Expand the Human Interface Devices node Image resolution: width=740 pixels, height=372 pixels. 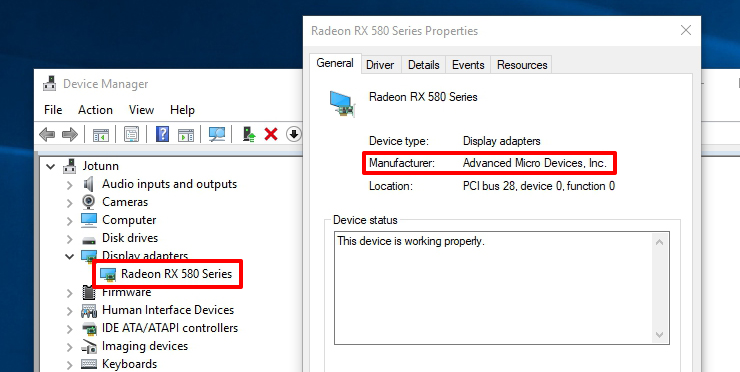click(70, 311)
